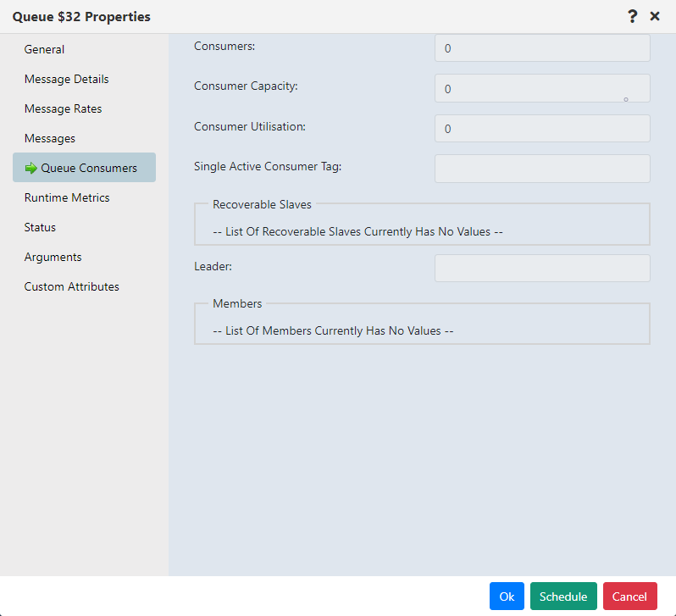Select the Messages sidebar item

(49, 138)
